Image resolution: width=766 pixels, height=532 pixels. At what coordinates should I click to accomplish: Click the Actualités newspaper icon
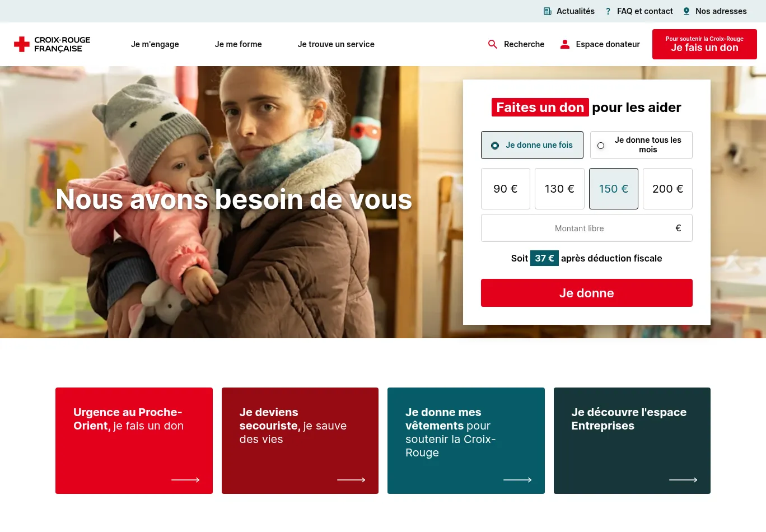(x=548, y=11)
